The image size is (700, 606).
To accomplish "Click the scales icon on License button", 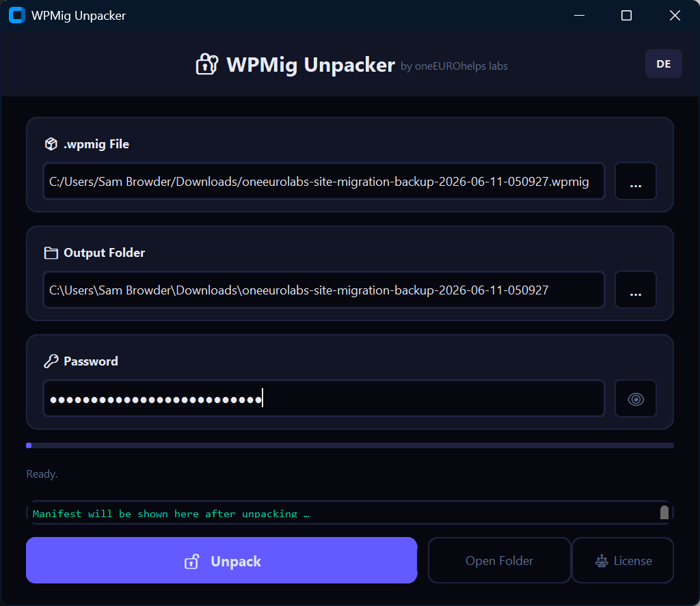I will point(602,561).
